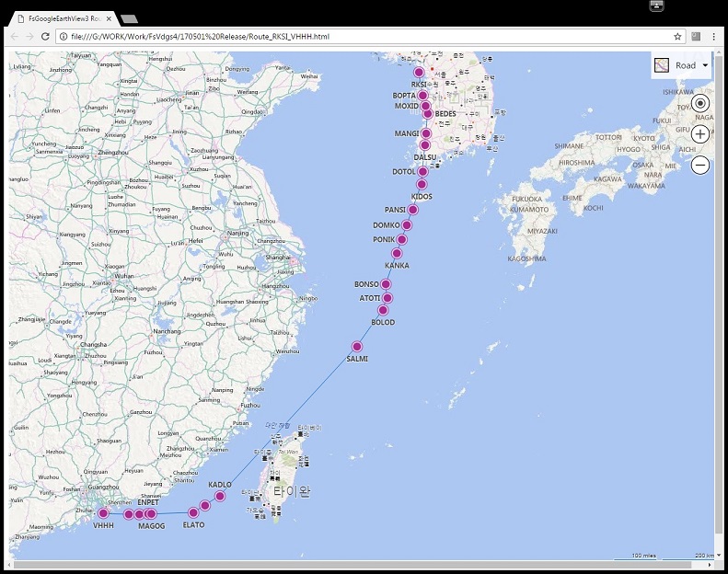This screenshot has height=574, width=728.
Task: Click the Wuhan city label on map
Action: tap(124, 276)
